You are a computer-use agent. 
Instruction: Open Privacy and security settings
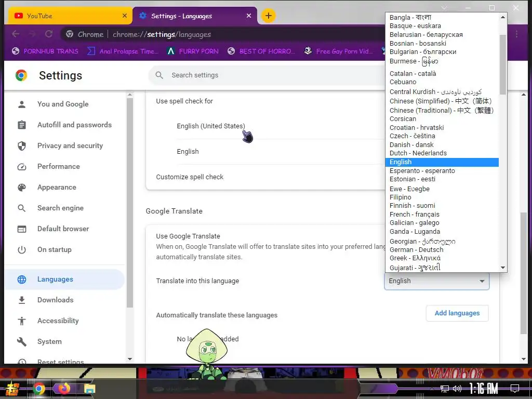tap(70, 145)
